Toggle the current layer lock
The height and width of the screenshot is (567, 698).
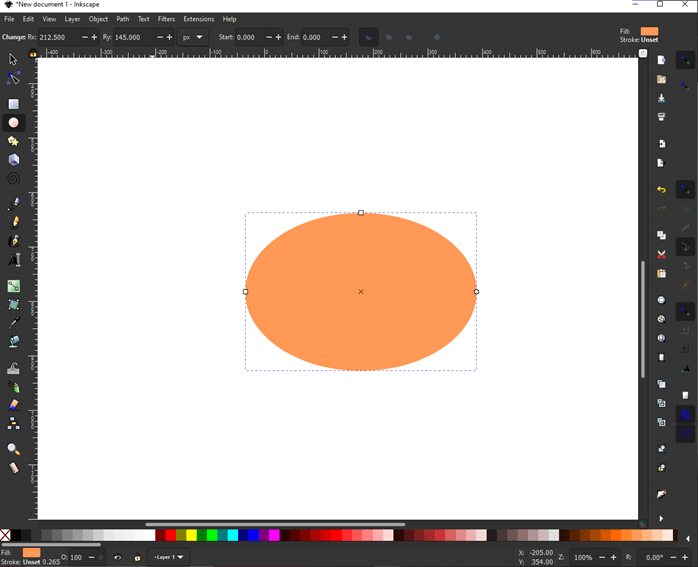(137, 558)
